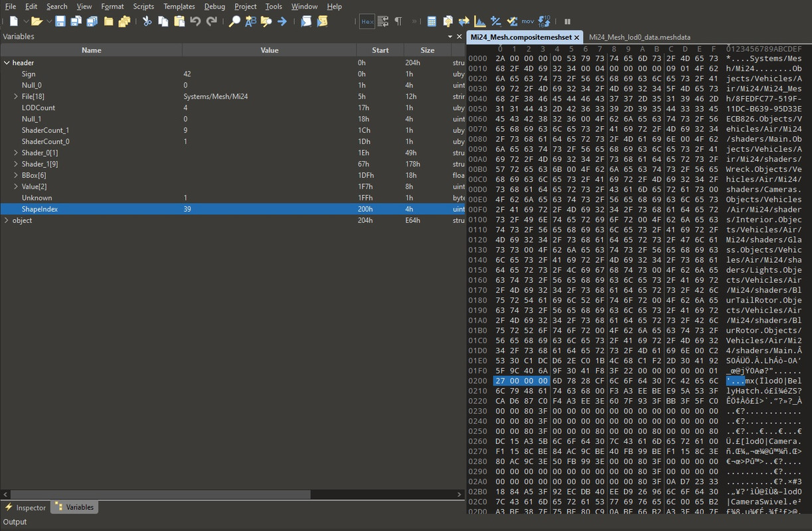The height and width of the screenshot is (531, 812).
Task: Click the Run Script icon
Action: (306, 21)
